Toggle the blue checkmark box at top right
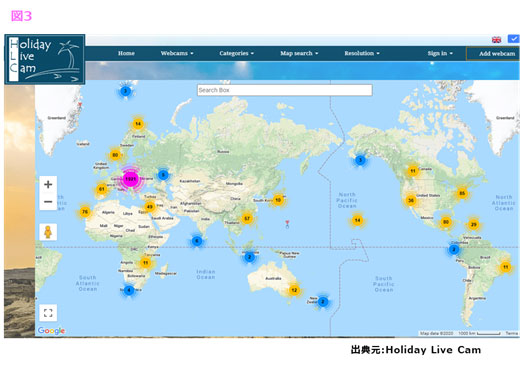523x365 pixels. [513, 39]
